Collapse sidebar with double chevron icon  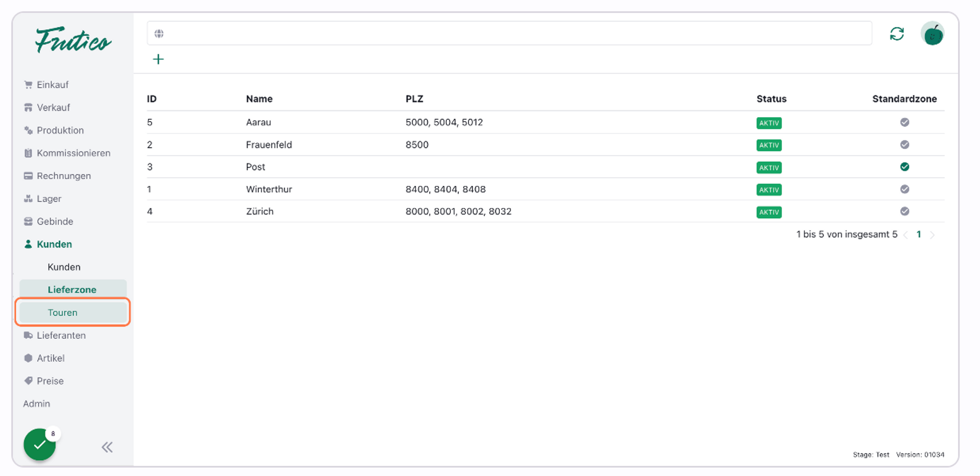(x=107, y=447)
